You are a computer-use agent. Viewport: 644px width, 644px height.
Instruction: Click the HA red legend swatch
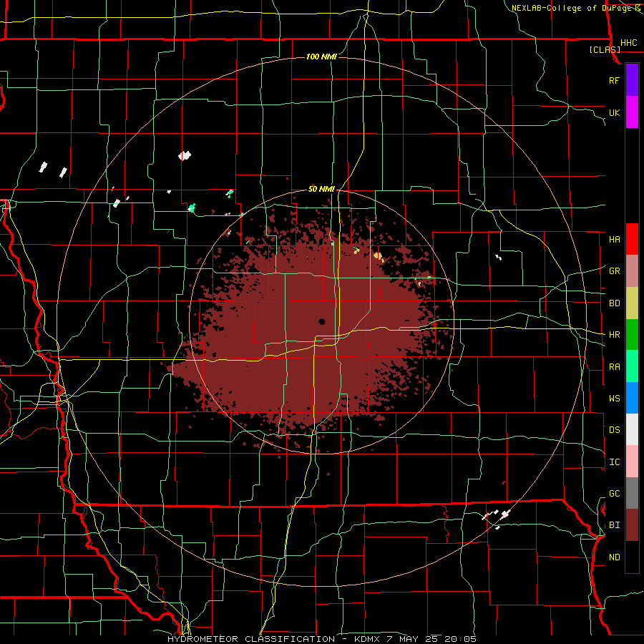pos(632,239)
